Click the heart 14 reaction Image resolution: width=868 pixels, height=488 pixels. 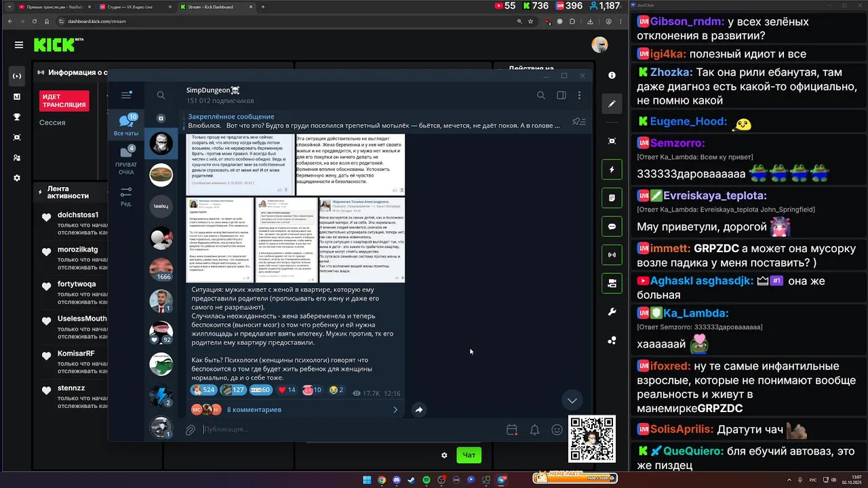point(287,390)
